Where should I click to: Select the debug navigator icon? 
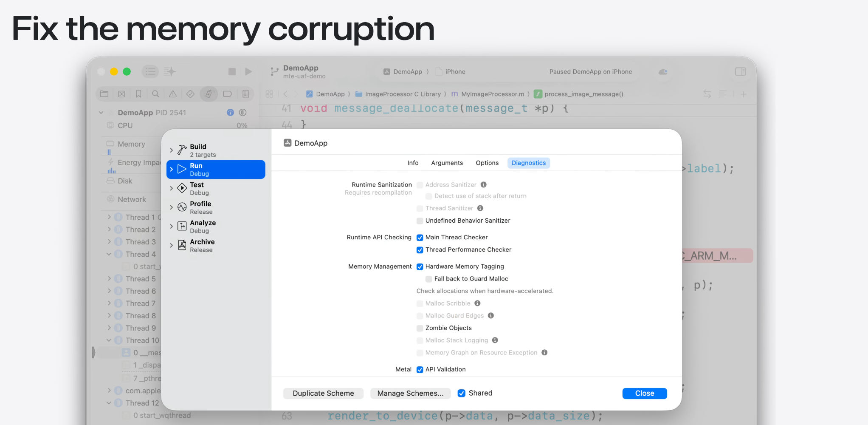click(209, 94)
